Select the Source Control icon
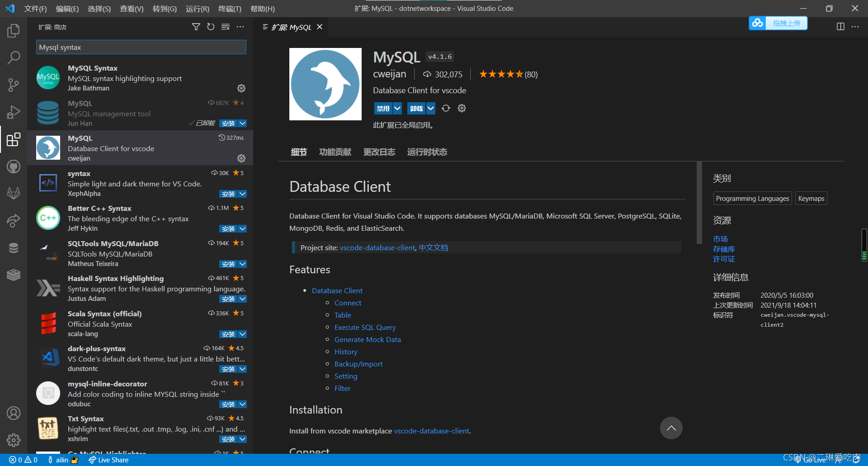The height and width of the screenshot is (466, 868). click(x=14, y=85)
